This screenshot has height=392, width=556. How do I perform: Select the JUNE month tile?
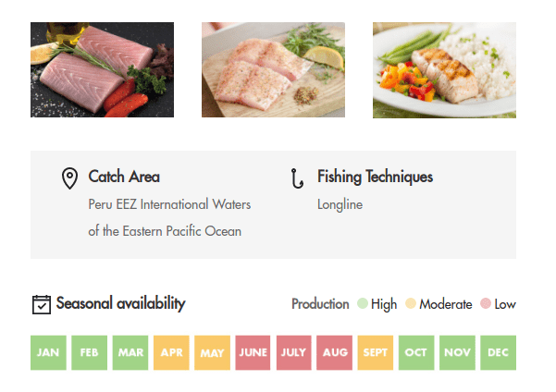coord(253,352)
